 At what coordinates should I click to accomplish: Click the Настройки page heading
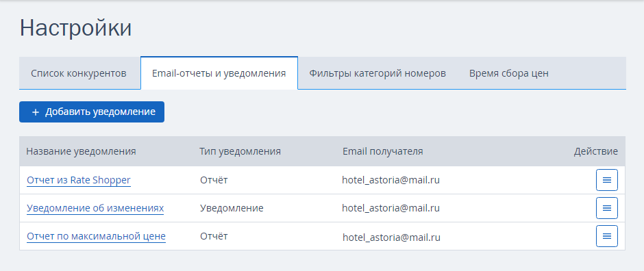click(x=75, y=28)
